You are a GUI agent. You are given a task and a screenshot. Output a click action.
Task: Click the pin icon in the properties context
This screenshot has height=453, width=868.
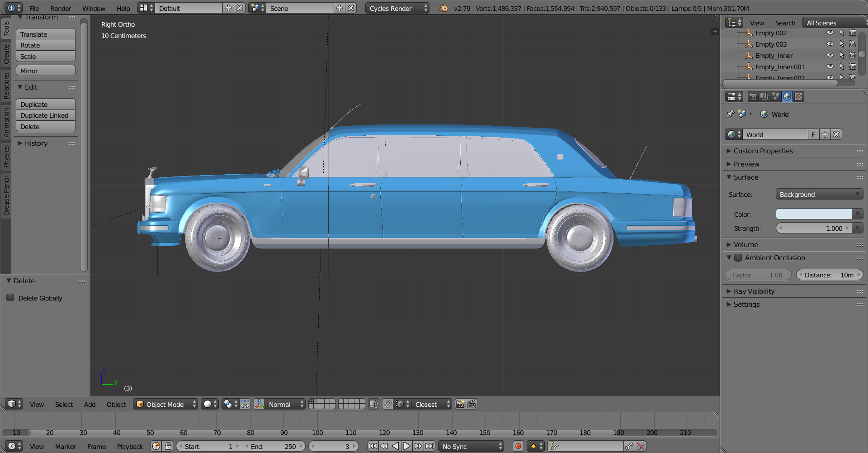click(x=730, y=114)
